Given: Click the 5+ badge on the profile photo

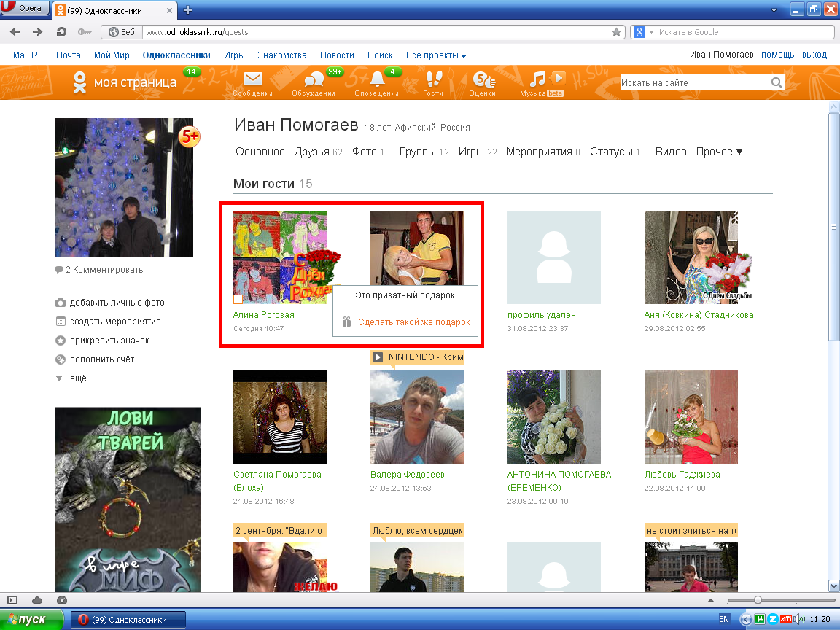Looking at the screenshot, I should 189,136.
